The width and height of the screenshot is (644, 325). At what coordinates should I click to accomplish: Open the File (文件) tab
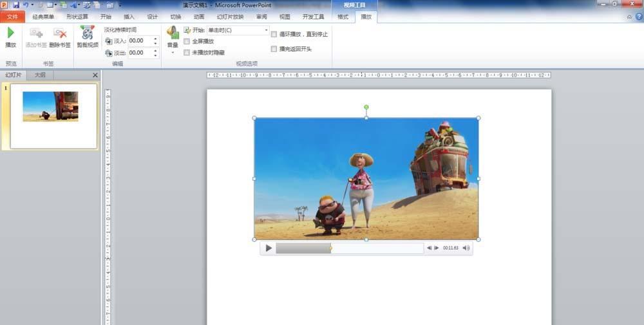[x=12, y=17]
